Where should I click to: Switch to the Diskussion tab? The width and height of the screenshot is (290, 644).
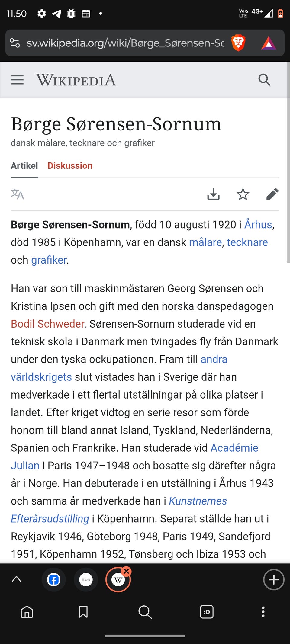(70, 166)
